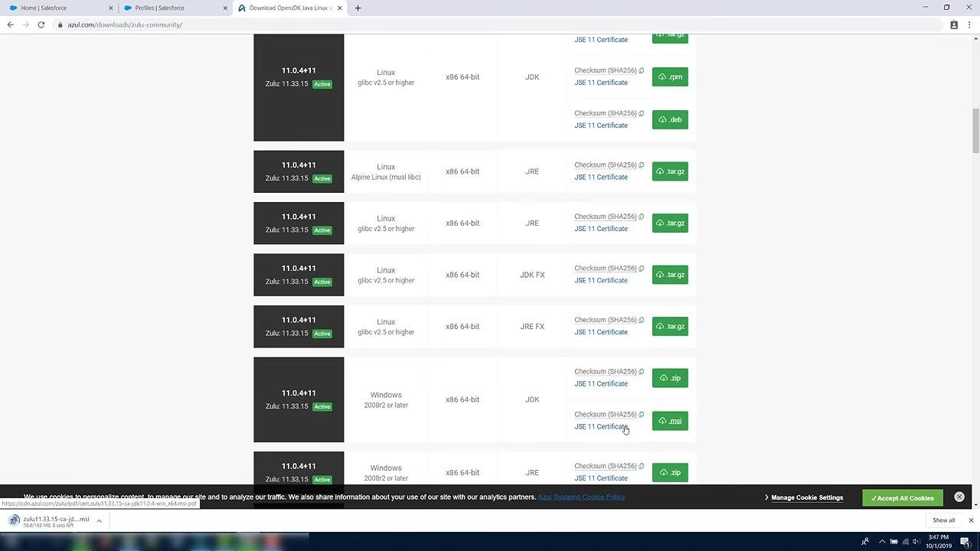Viewport: 980px width, 551px height.
Task: Open Azul Systems Cookie Policy link
Action: coord(581,497)
